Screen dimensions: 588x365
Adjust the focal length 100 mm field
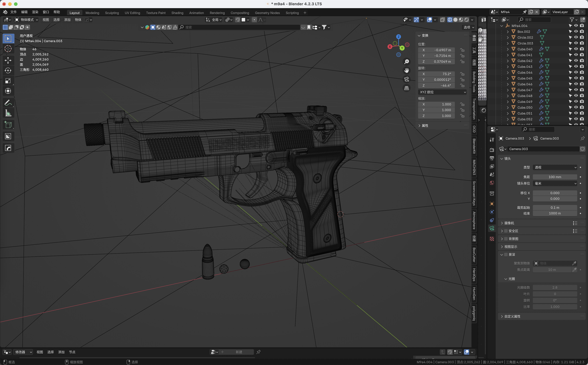(555, 177)
